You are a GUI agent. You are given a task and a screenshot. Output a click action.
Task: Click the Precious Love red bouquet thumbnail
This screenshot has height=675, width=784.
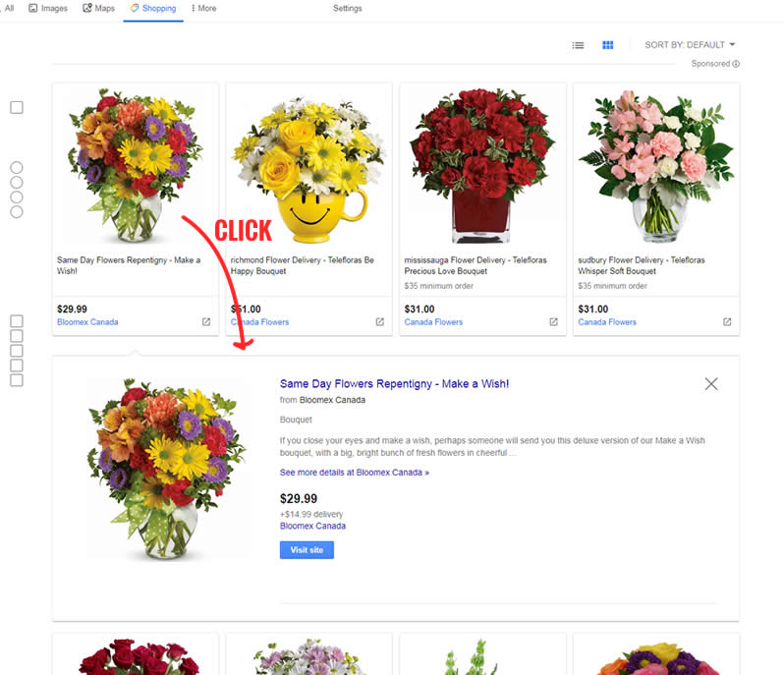pos(481,163)
